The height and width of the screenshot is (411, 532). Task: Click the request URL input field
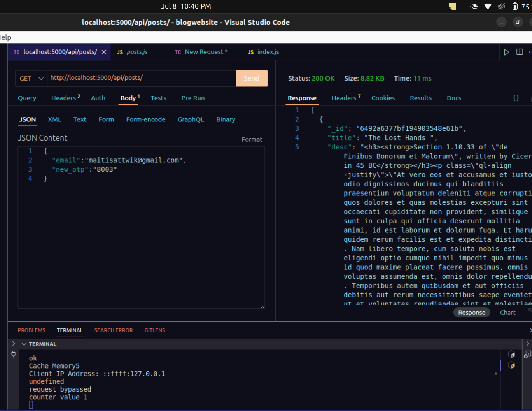[142, 78]
